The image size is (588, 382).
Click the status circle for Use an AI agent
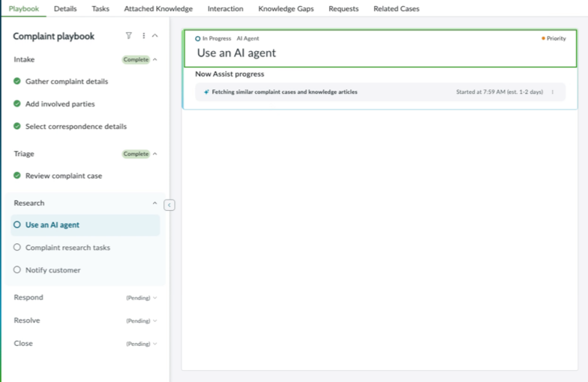pos(16,224)
